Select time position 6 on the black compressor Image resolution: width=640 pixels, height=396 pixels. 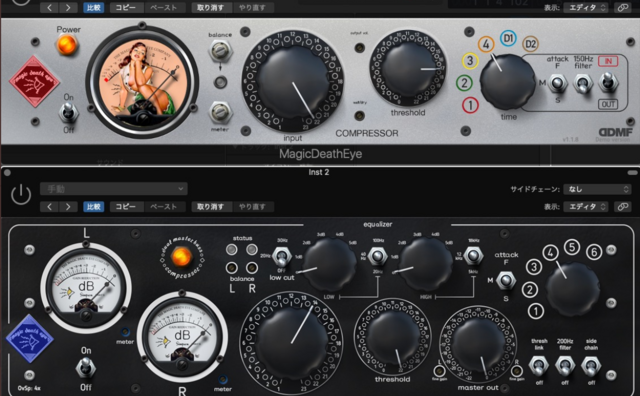tap(594, 252)
